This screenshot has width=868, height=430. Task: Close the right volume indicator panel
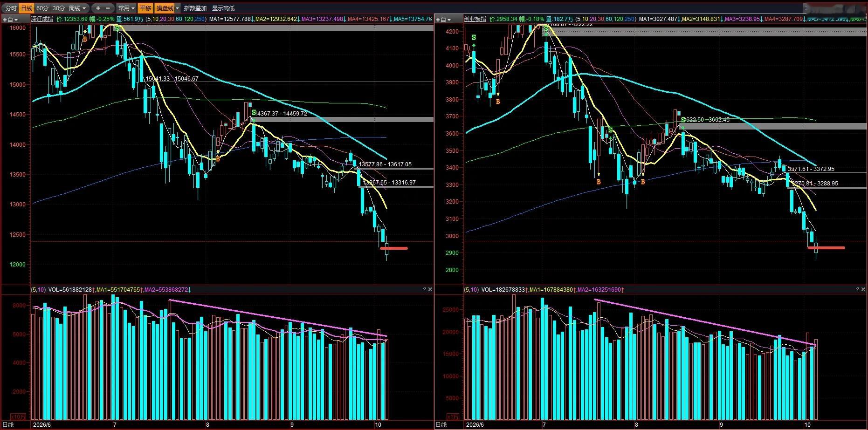coord(863,289)
